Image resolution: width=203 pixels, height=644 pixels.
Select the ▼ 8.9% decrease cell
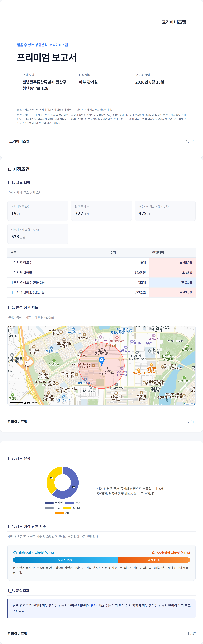click(172, 283)
